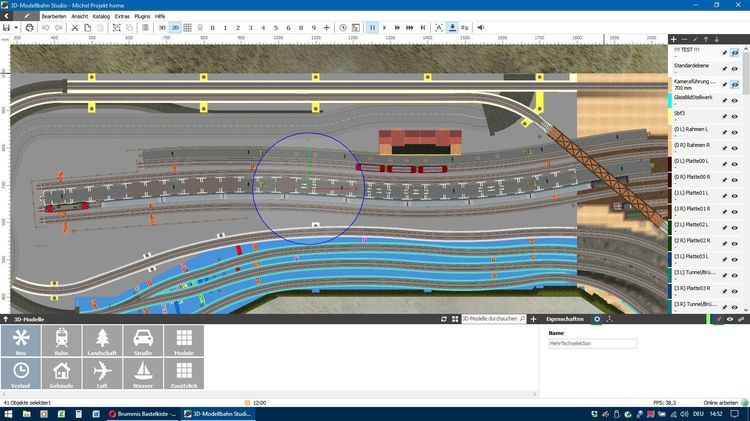
Task: Set simulation to double speed
Action: pyautogui.click(x=397, y=28)
